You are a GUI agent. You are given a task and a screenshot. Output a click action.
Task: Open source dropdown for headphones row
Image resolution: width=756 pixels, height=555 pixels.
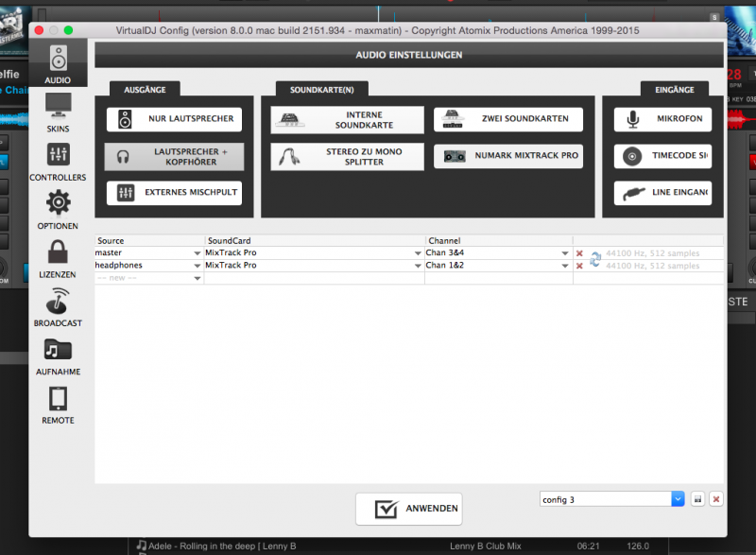tap(197, 266)
